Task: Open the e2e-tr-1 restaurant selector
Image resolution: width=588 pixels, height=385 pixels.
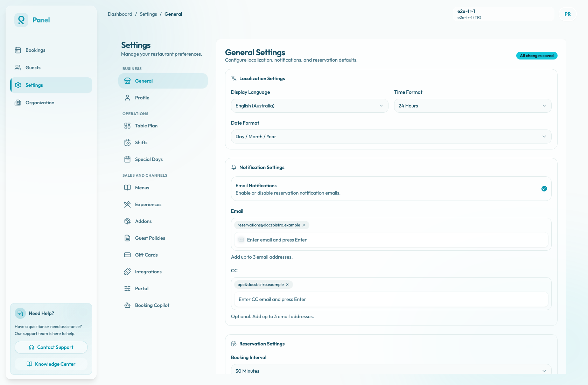Action: 504,14
